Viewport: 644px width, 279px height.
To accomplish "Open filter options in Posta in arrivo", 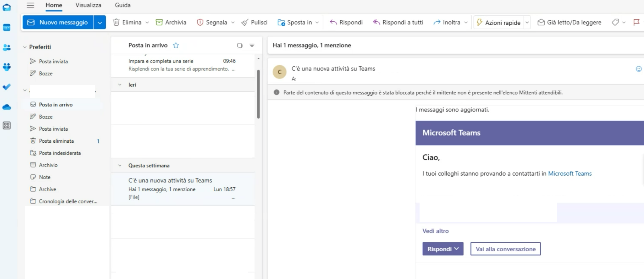I will pos(252,45).
